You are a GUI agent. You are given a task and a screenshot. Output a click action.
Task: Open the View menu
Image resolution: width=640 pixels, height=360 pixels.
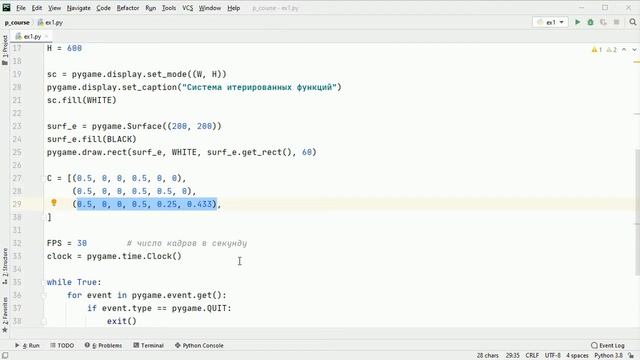54,8
